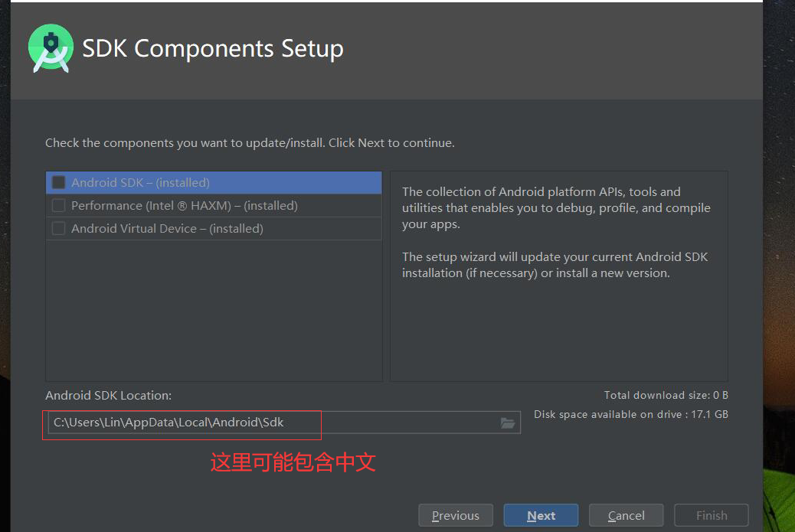The height and width of the screenshot is (532, 795).
Task: Click the folder browse icon for SDK location
Action: click(508, 423)
